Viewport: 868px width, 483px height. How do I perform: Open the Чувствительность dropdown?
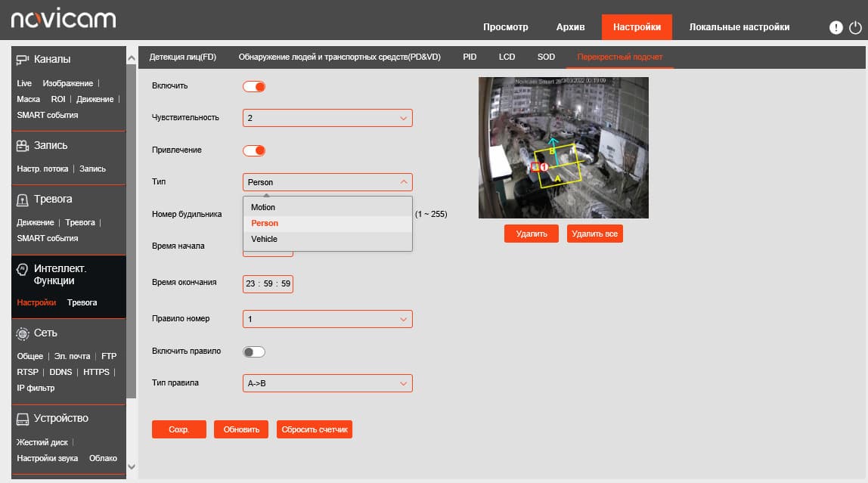pyautogui.click(x=327, y=118)
